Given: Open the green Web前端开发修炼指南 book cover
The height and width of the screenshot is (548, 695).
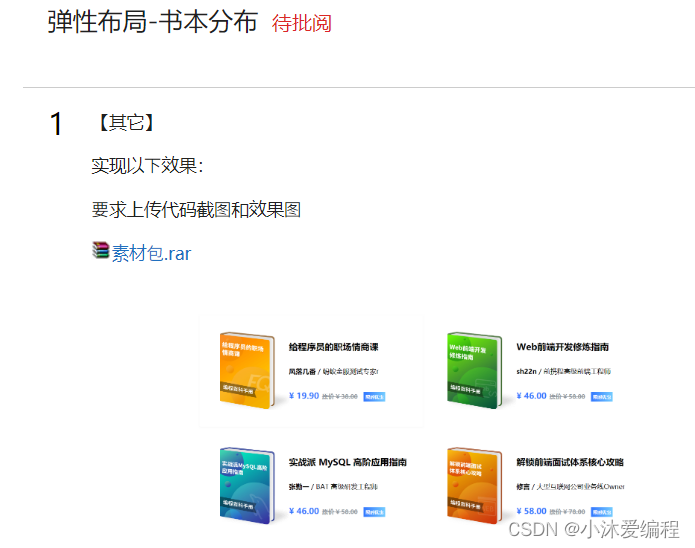Looking at the screenshot, I should [x=475, y=370].
